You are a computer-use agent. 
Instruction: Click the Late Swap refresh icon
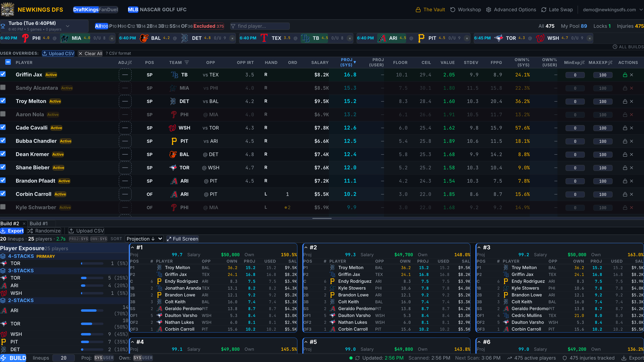[544, 10]
